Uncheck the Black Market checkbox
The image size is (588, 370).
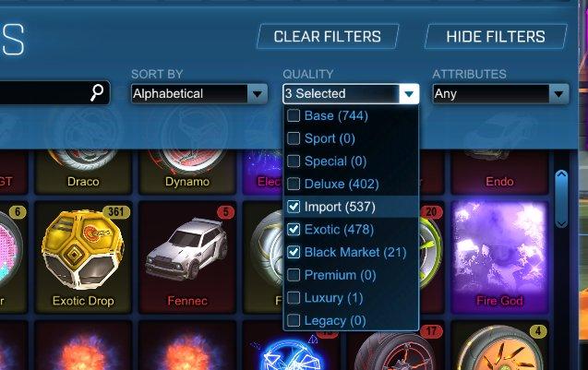point(294,252)
